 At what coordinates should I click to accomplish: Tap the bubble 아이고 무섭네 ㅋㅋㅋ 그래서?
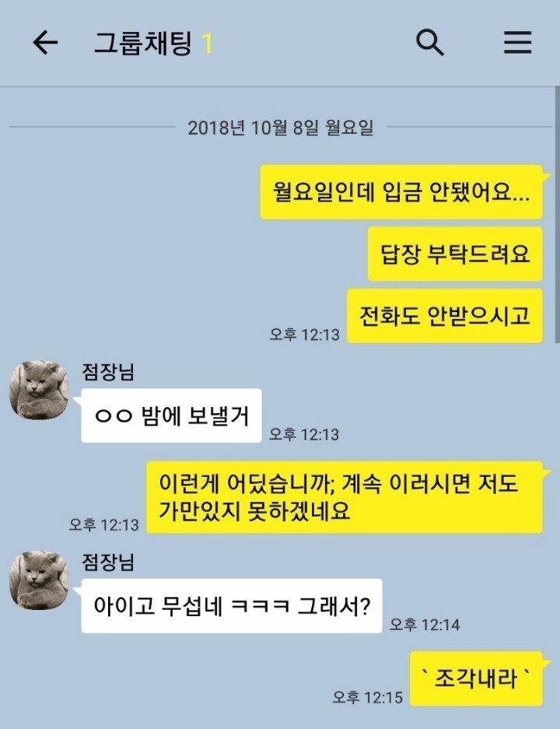(x=232, y=606)
